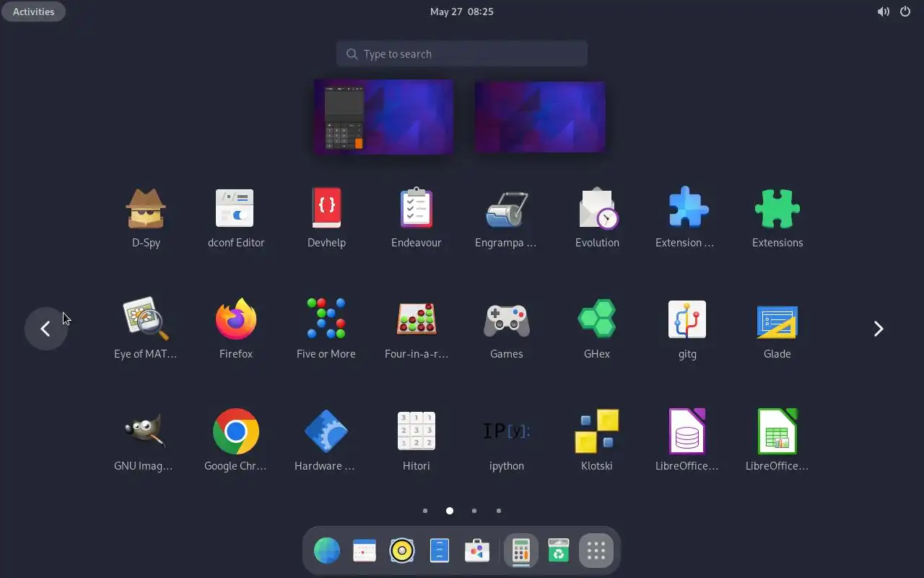Image resolution: width=924 pixels, height=578 pixels.
Task: Jump to third app grid page dot
Action: pos(474,511)
